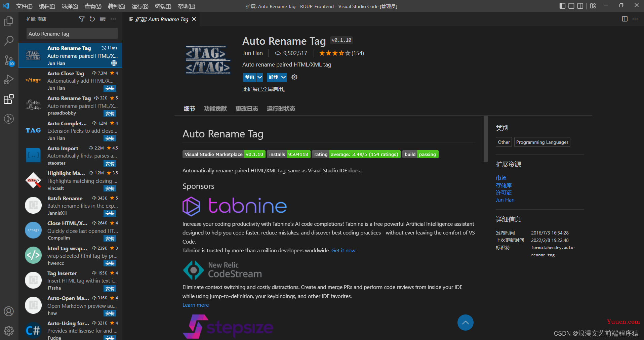Click the Auto Rename Tag extension logo

[208, 60]
